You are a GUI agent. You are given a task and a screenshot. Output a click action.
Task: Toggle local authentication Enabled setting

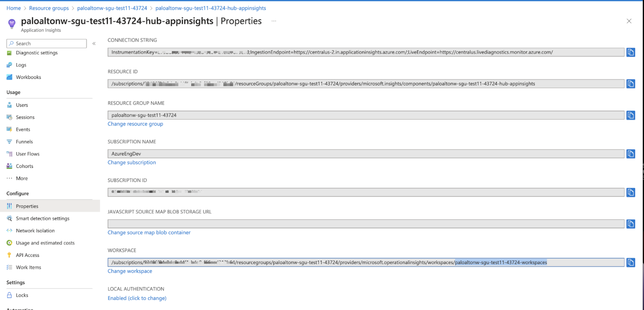(x=137, y=298)
